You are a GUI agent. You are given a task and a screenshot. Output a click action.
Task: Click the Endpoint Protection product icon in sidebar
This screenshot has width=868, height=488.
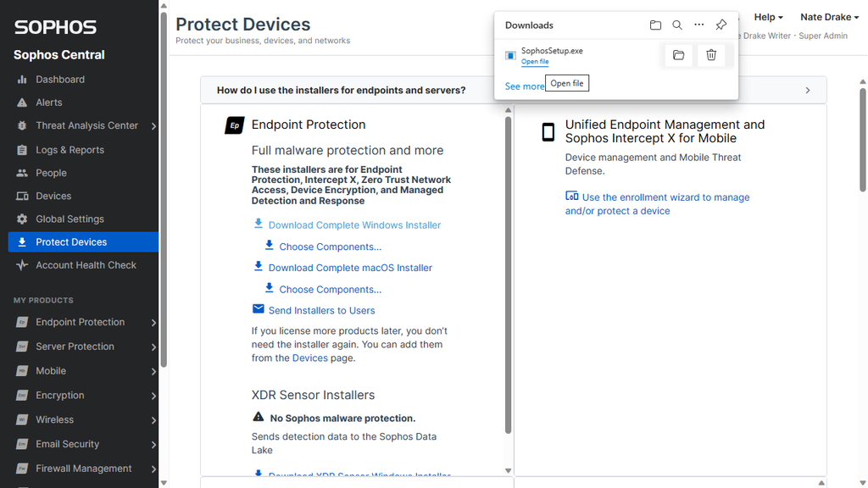[x=22, y=322]
